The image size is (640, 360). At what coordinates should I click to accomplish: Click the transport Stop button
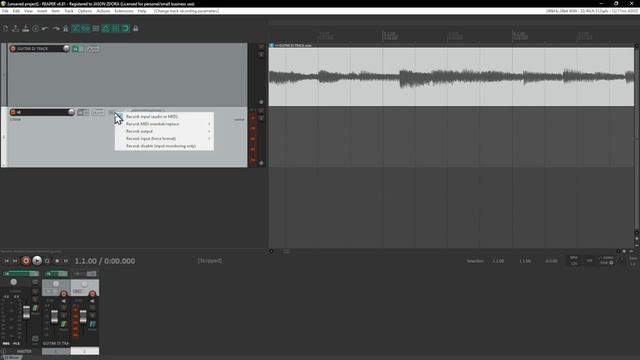[x=57, y=261]
